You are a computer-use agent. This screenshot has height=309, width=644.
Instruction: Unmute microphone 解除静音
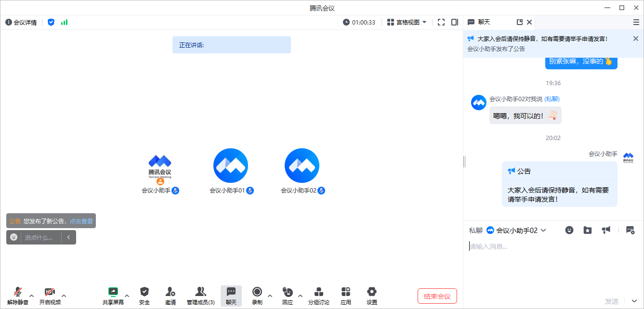coord(18,296)
